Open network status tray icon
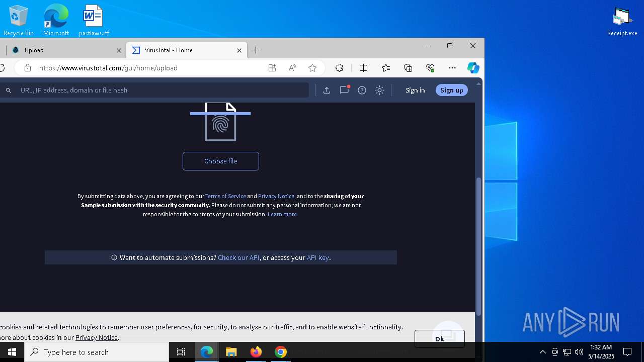Image resolution: width=644 pixels, height=362 pixels. coord(567,352)
